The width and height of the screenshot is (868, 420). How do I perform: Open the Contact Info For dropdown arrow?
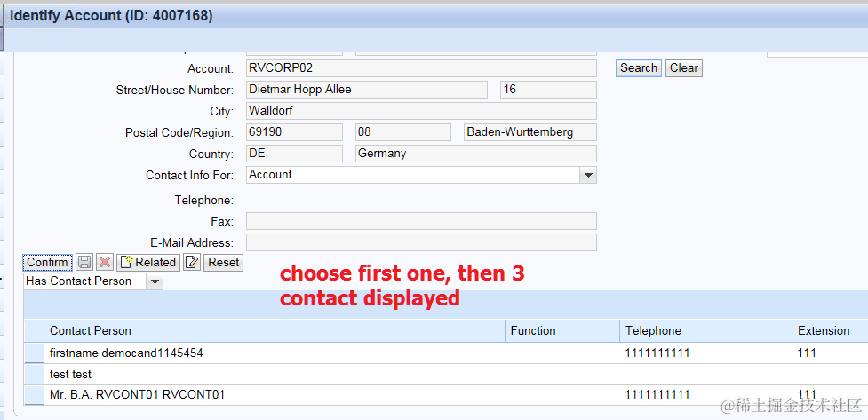(588, 176)
